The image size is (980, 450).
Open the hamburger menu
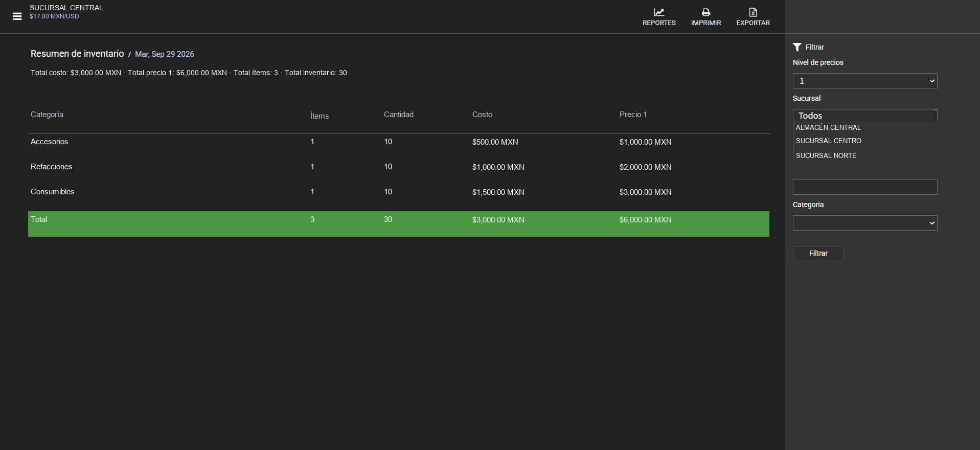[x=17, y=16]
